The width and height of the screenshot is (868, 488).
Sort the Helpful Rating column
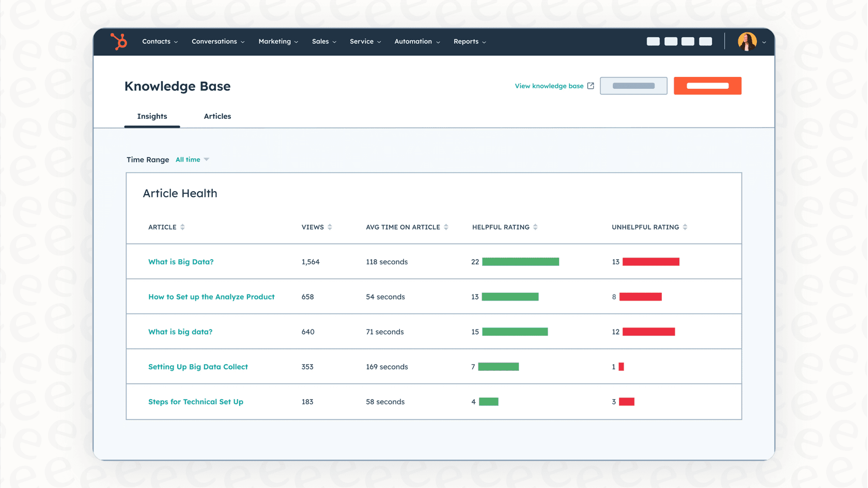tap(536, 227)
